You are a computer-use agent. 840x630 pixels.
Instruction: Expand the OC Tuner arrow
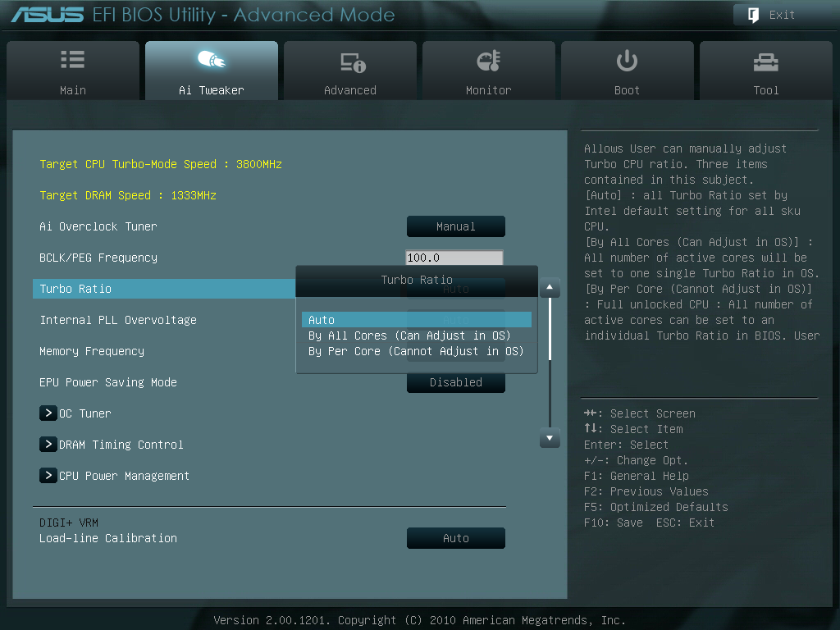[x=48, y=413]
